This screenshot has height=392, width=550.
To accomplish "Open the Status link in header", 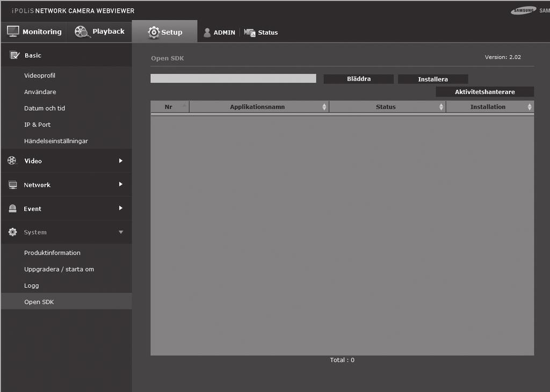I will click(x=267, y=33).
